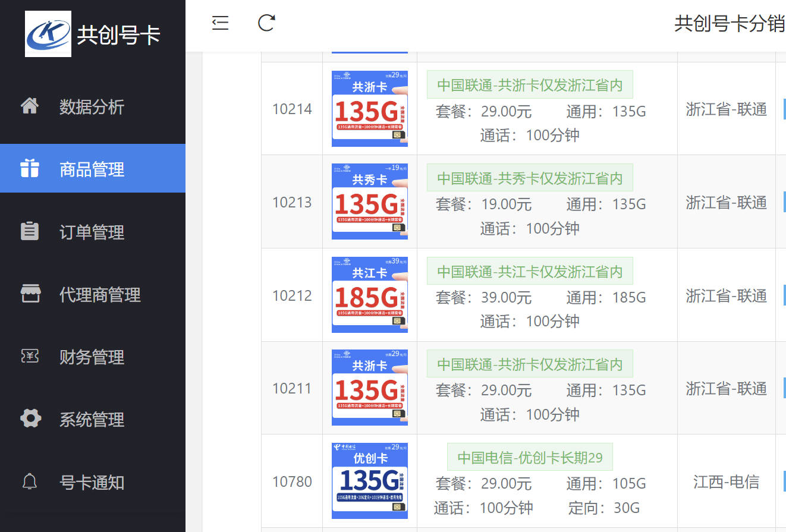Click the yen ticket icon beside 财务管理

tap(30, 357)
